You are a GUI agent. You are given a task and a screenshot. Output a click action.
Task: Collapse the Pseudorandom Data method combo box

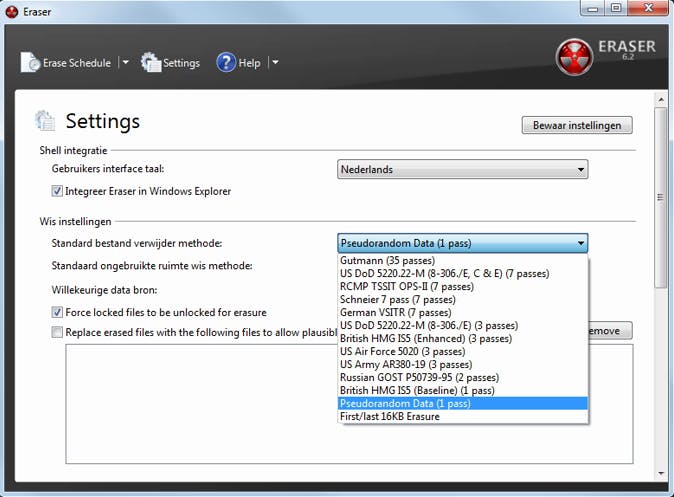pyautogui.click(x=463, y=243)
